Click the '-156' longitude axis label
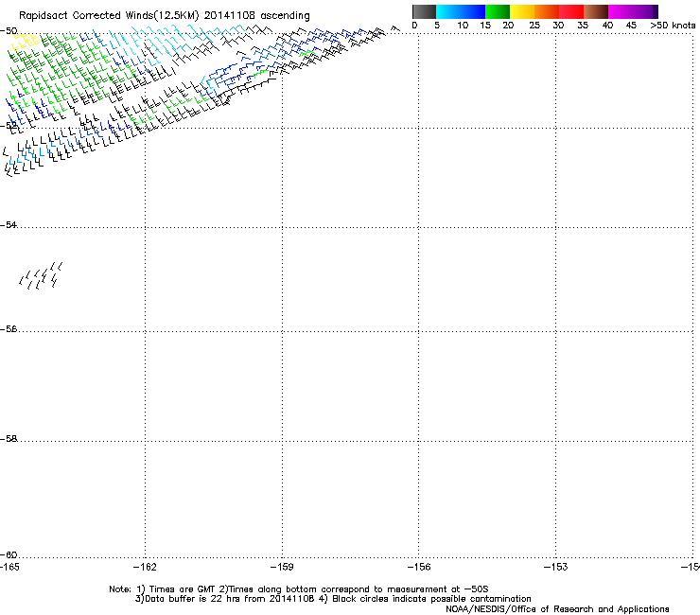Viewport: 700px width, 615px height. [x=419, y=567]
